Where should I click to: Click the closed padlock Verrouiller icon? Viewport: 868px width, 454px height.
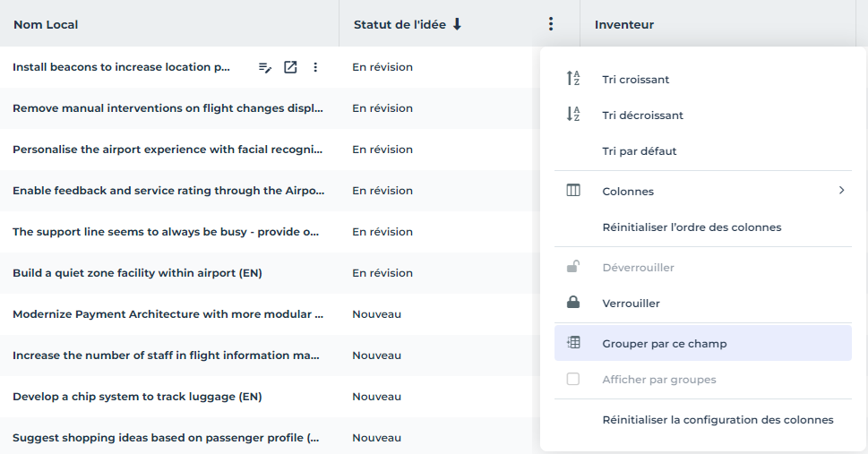(573, 303)
